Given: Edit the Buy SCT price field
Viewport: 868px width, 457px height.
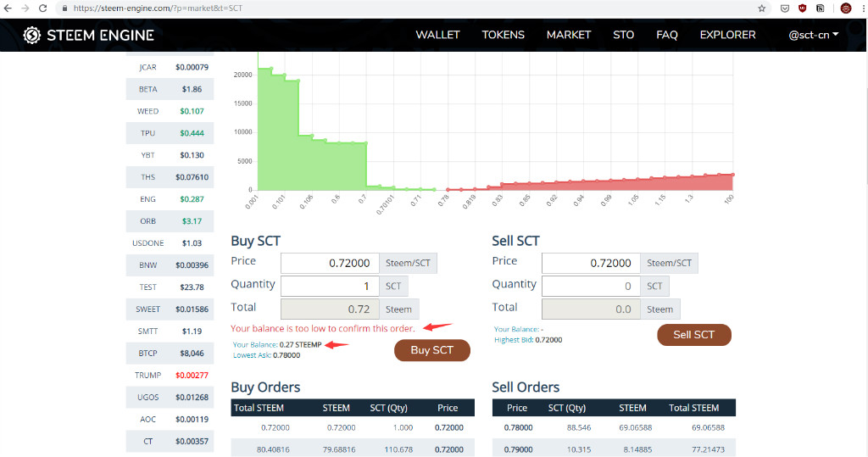Looking at the screenshot, I should pyautogui.click(x=330, y=263).
